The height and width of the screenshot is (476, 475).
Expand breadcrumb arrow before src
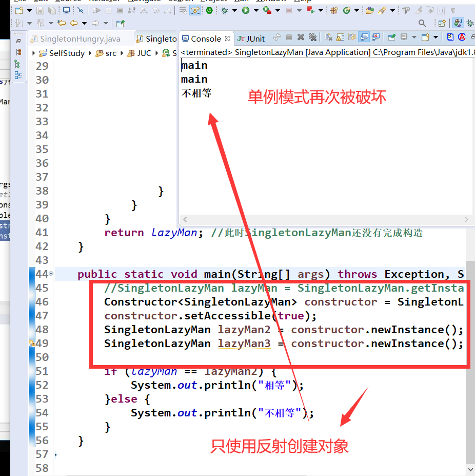(x=90, y=53)
